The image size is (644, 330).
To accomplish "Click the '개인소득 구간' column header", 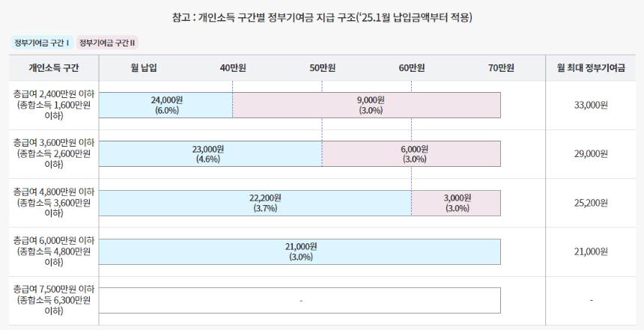I will tap(54, 68).
